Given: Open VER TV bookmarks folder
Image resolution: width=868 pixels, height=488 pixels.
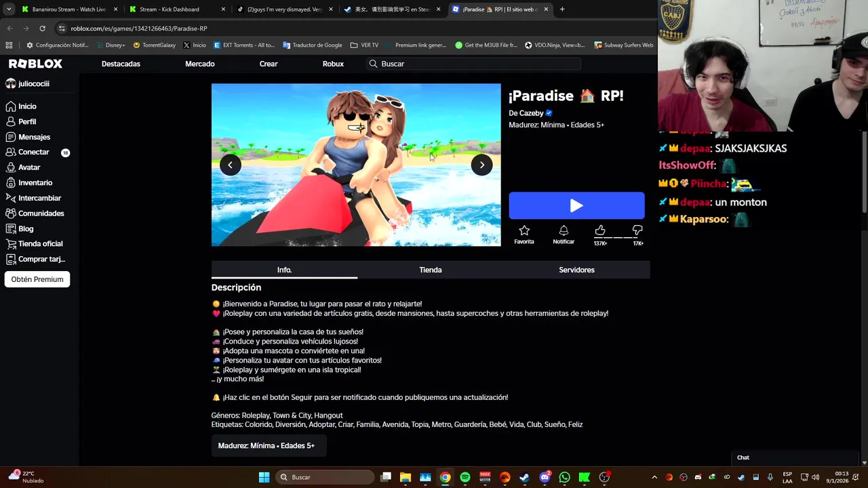Looking at the screenshot, I should coord(365,45).
